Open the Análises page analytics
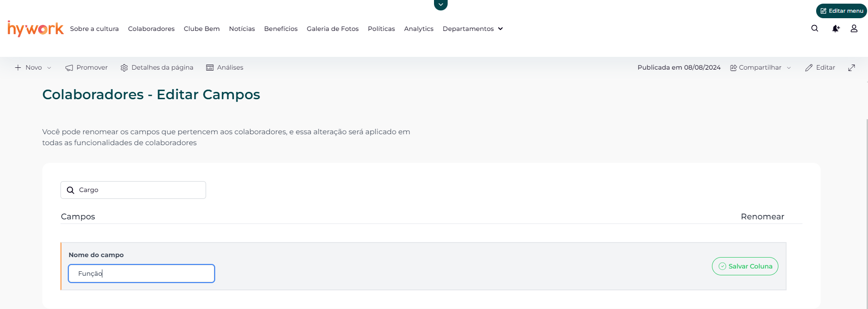Viewport: 868px width, 309px height. (x=225, y=67)
